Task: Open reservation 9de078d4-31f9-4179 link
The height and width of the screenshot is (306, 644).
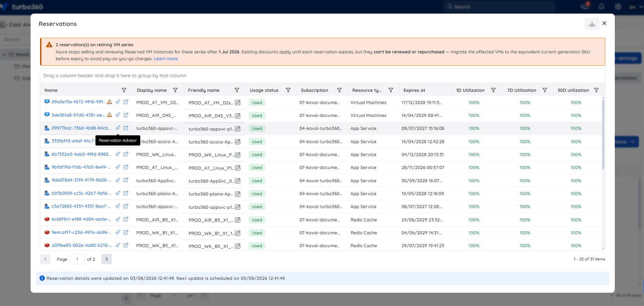Action: click(x=81, y=180)
